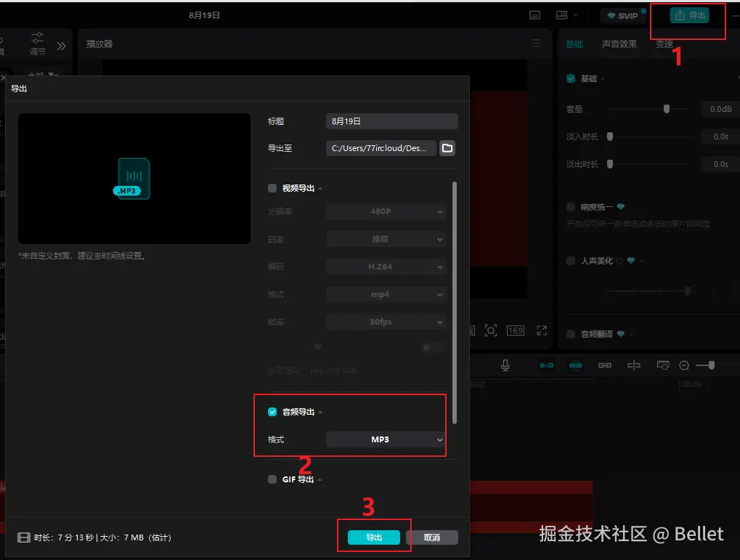Open the 码率 推荐 dropdown
Screen dimensions: 740x560
pos(386,240)
